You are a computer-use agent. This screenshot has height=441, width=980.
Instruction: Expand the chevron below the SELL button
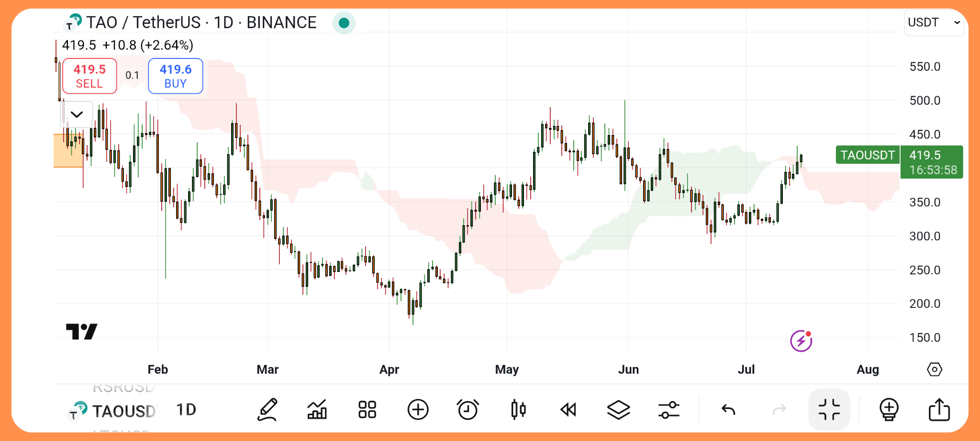pos(77,114)
